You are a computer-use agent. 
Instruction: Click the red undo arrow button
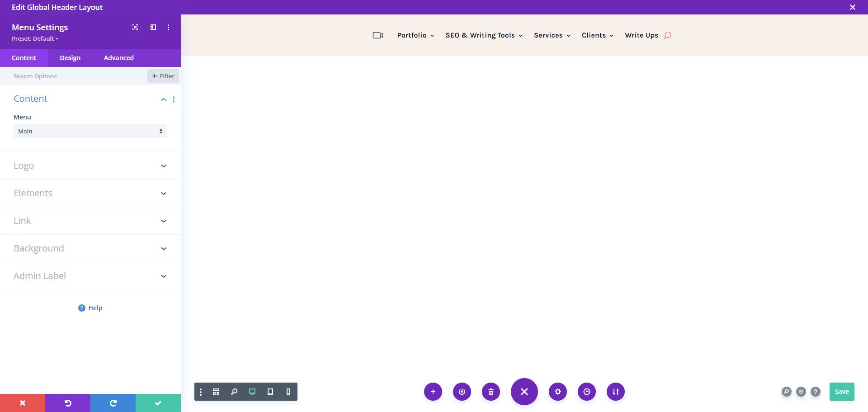[68, 403]
